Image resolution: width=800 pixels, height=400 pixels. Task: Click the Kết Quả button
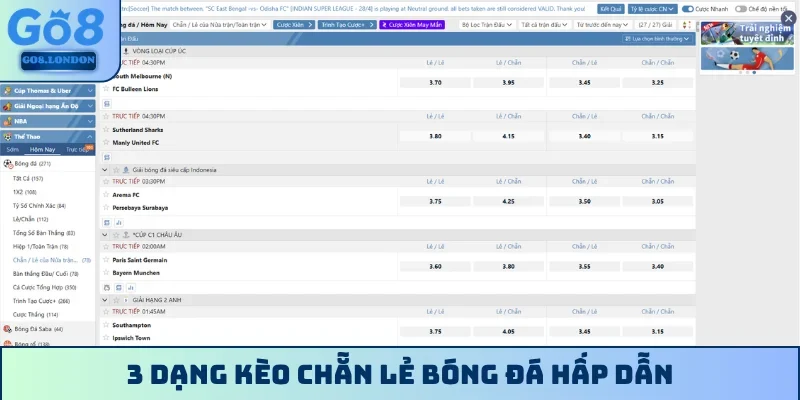pos(611,9)
